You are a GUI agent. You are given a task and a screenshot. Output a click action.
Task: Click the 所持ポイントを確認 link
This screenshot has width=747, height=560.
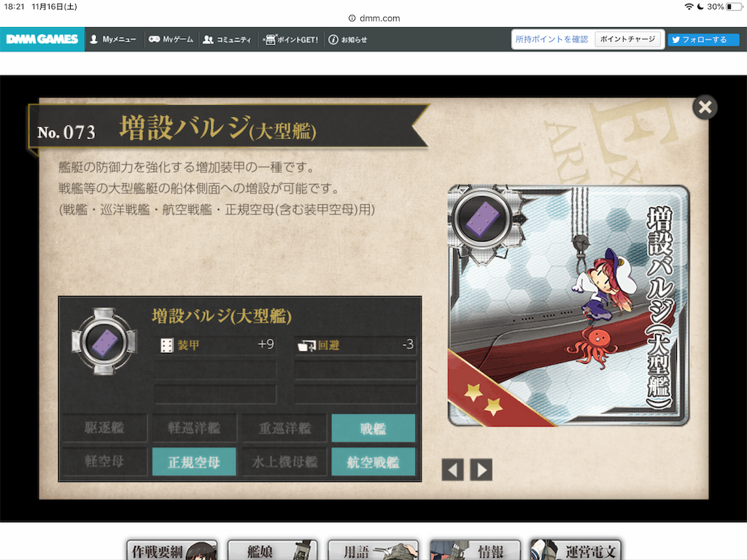coord(551,39)
